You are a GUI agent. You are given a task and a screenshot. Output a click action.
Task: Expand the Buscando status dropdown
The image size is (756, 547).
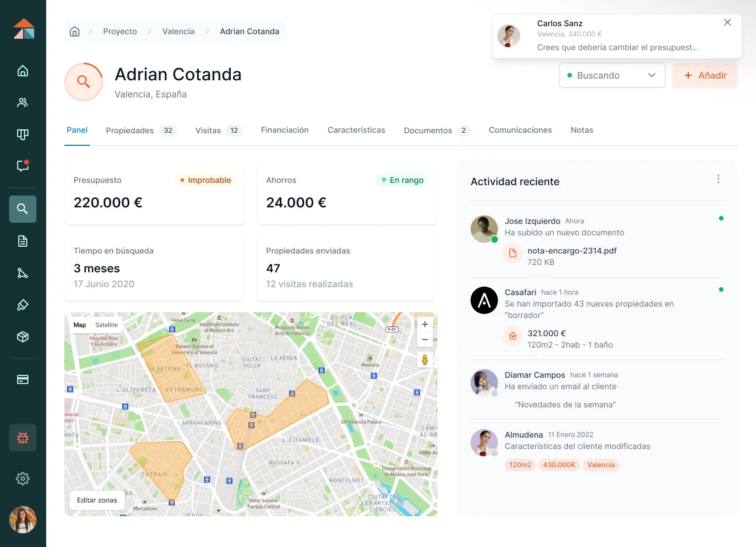coord(611,75)
